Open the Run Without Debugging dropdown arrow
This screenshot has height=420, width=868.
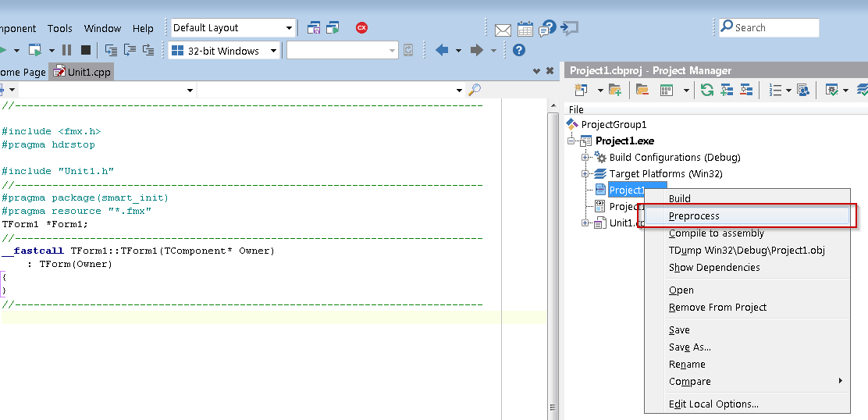pyautogui.click(x=52, y=51)
